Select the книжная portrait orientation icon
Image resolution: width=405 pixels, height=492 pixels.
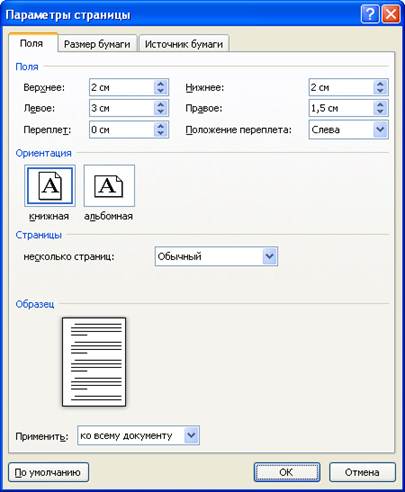[50, 186]
